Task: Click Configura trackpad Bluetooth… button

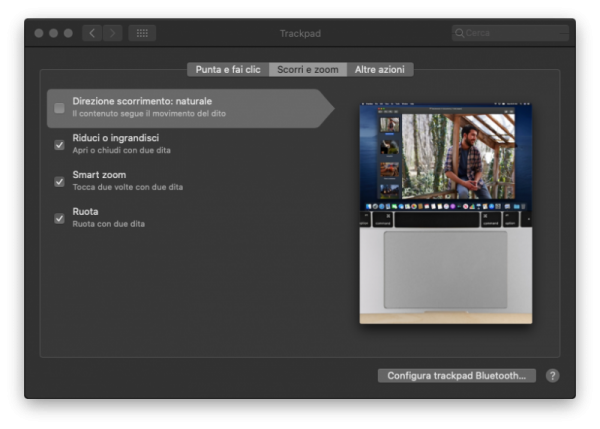Action: pyautogui.click(x=457, y=376)
